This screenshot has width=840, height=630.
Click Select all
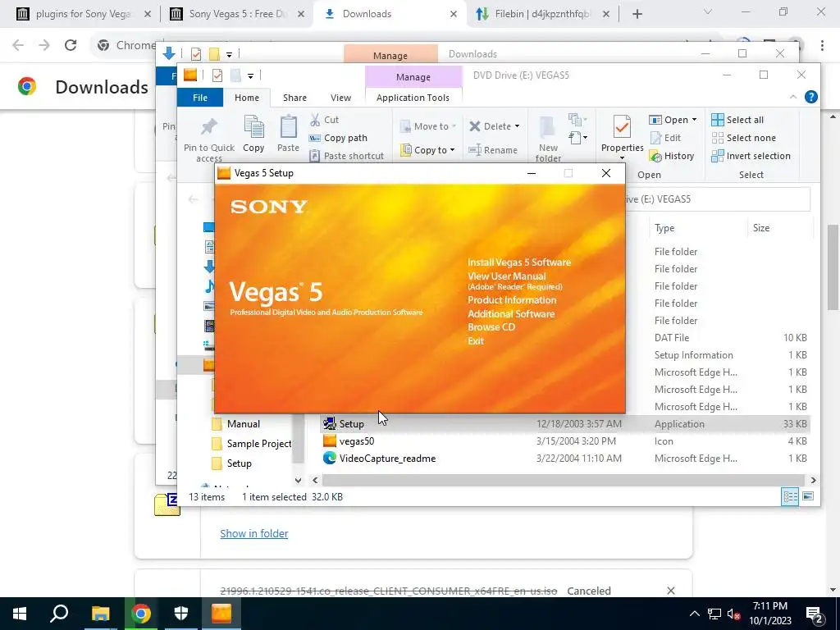[x=737, y=120]
